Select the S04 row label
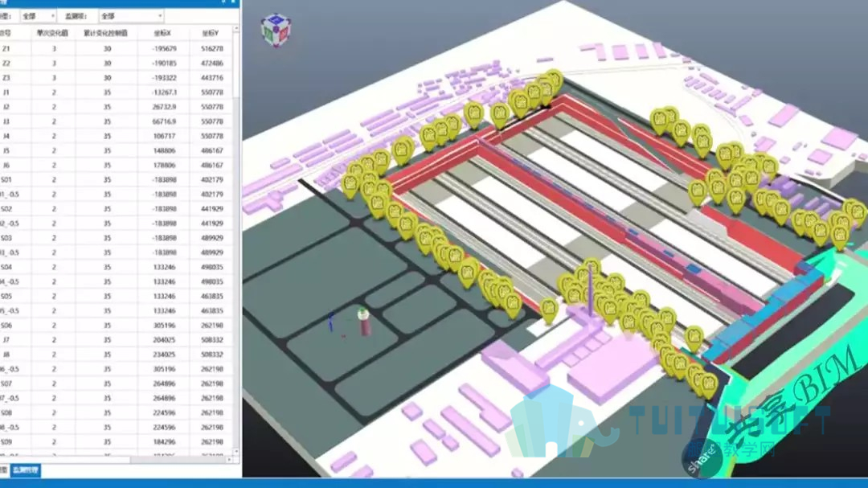868x488 pixels. click(6, 267)
